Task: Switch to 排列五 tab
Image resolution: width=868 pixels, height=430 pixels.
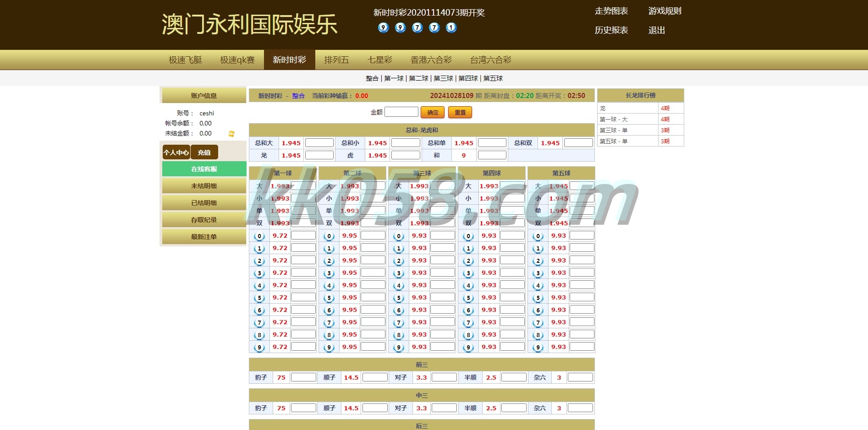Action: coord(337,60)
